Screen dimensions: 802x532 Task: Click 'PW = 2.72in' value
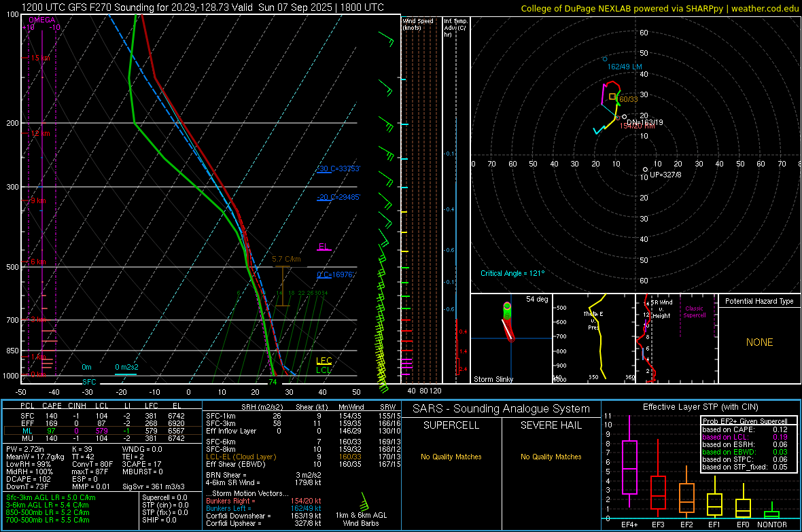tap(25, 449)
